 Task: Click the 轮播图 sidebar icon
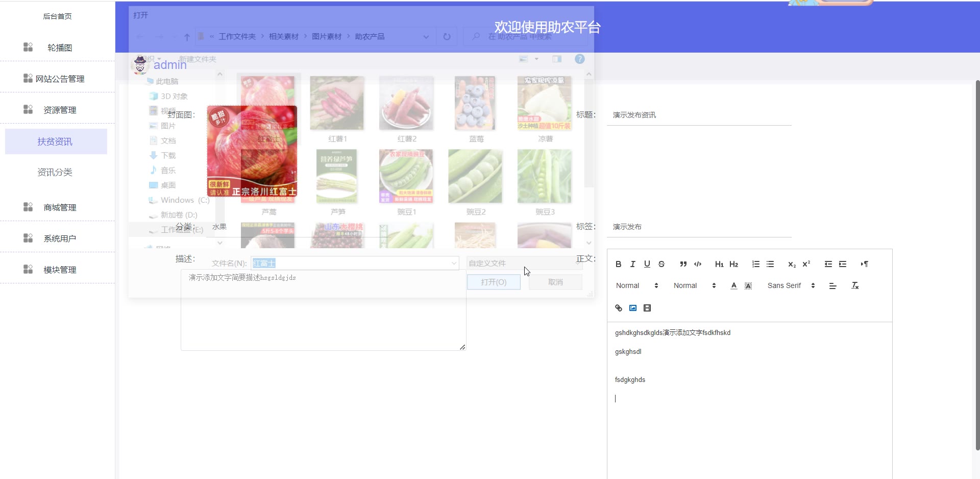tap(28, 47)
